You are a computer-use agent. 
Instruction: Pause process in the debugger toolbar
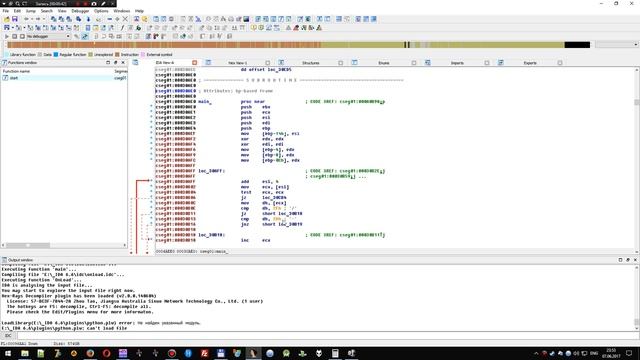click(x=14, y=36)
